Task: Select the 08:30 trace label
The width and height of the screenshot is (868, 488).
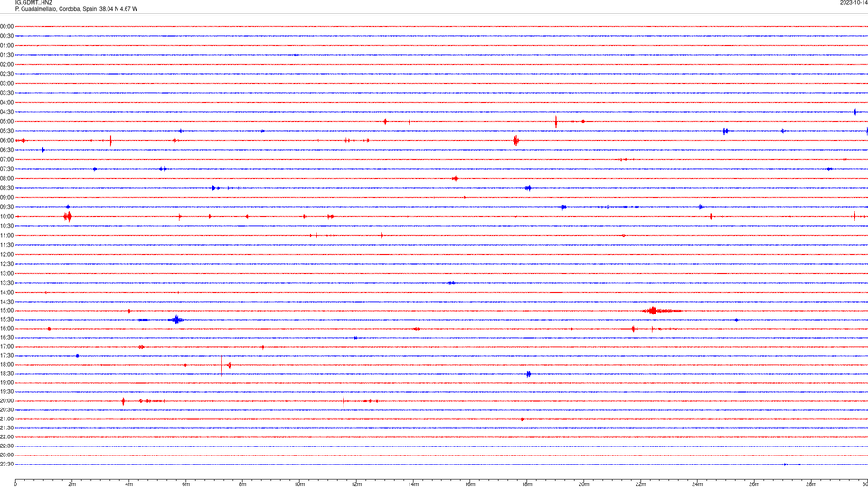Action: (x=6, y=188)
